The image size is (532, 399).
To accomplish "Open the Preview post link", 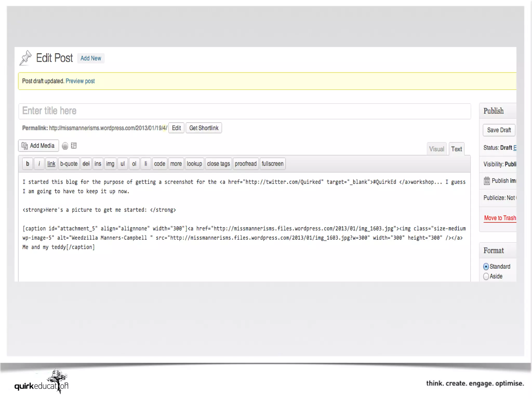I will (80, 81).
